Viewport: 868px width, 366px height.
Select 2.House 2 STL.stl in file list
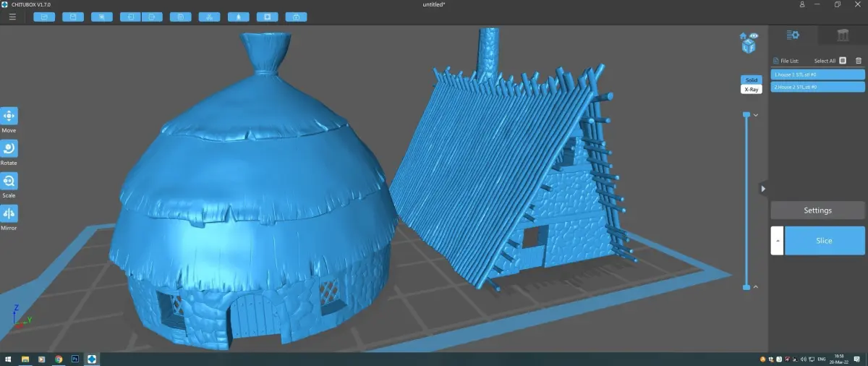(818, 87)
